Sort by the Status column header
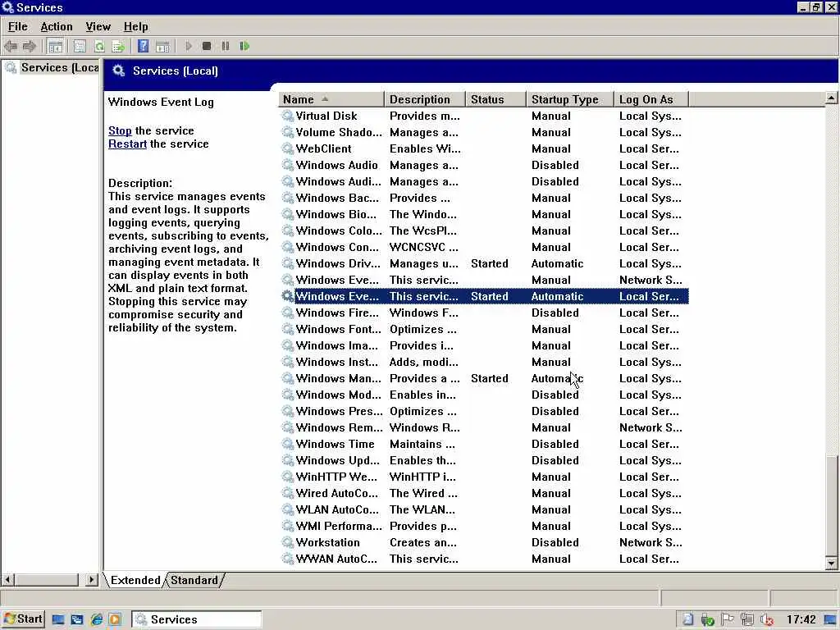The height and width of the screenshot is (630, 840). [x=495, y=99]
